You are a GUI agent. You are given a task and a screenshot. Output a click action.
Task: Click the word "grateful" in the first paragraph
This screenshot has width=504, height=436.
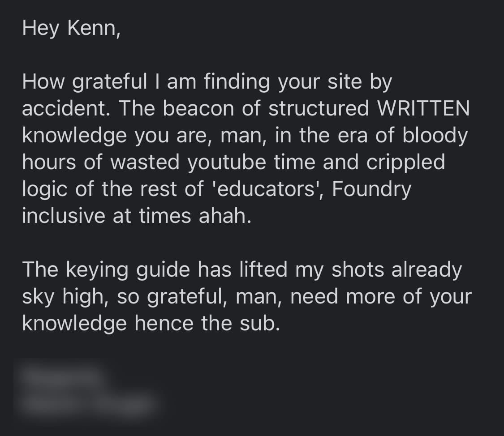(x=109, y=82)
